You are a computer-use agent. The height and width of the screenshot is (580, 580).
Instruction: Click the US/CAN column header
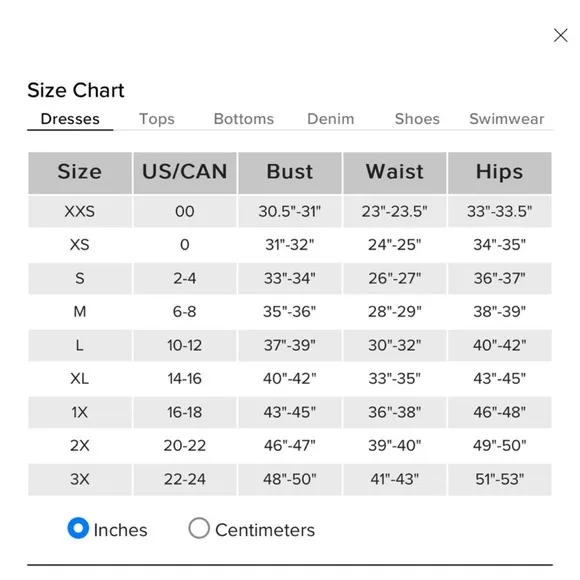coord(185,173)
